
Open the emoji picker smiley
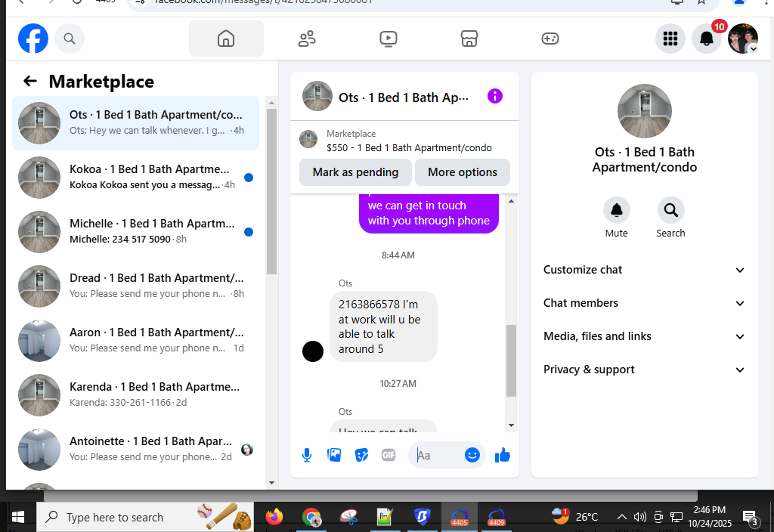[472, 455]
